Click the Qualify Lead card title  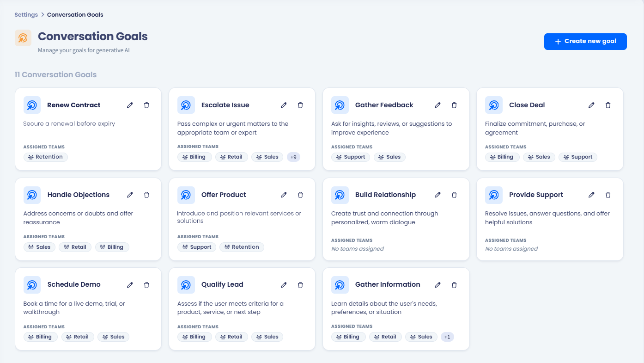pyautogui.click(x=222, y=284)
